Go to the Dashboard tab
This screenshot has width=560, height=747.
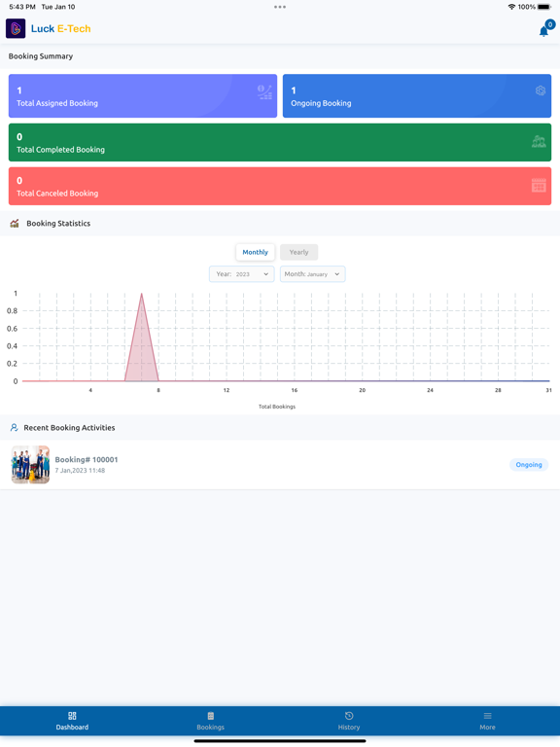pyautogui.click(x=72, y=722)
